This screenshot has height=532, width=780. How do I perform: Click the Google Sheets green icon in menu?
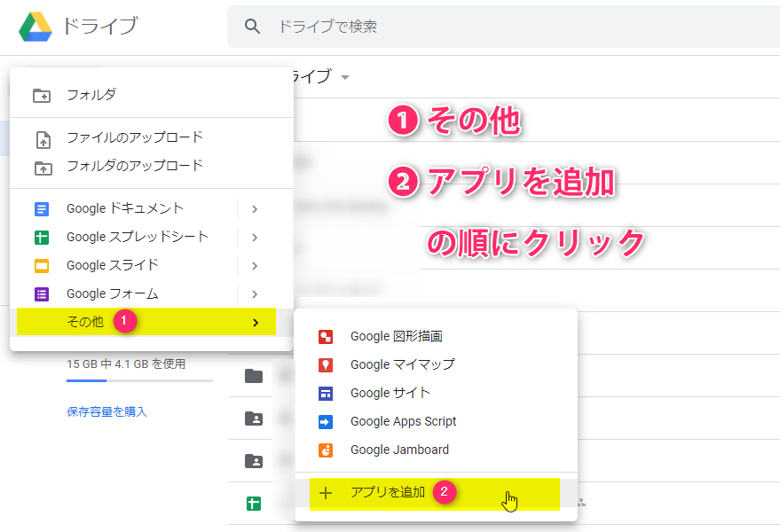click(x=42, y=238)
